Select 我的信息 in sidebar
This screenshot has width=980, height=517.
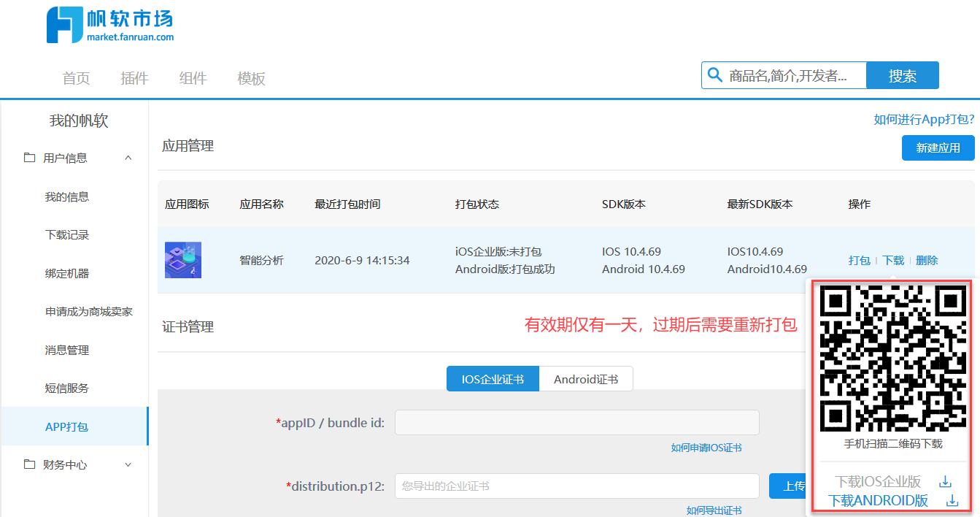pyautogui.click(x=67, y=196)
